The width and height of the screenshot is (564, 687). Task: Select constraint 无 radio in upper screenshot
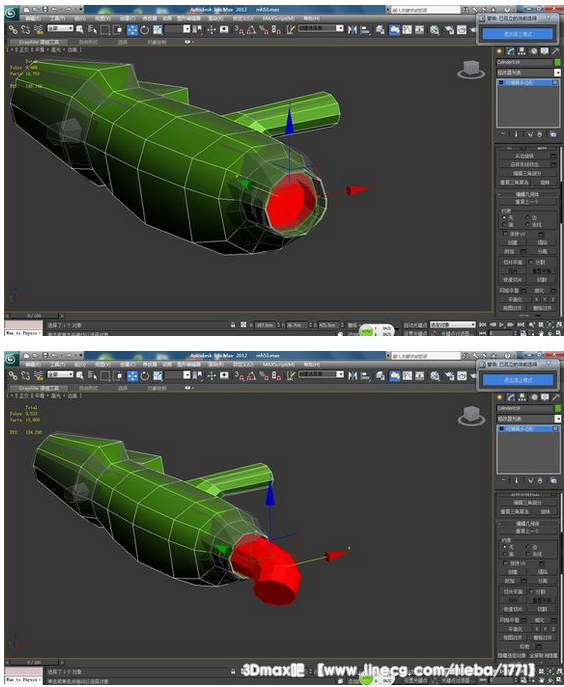(x=504, y=217)
